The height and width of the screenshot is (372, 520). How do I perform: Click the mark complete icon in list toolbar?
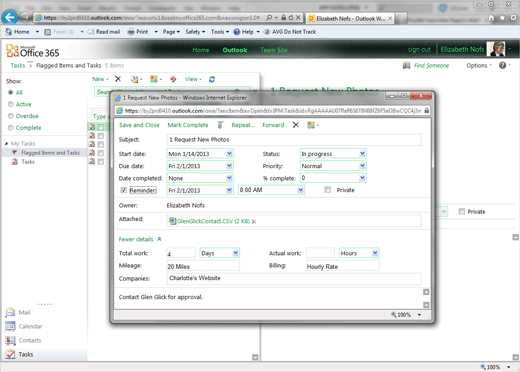173,79
